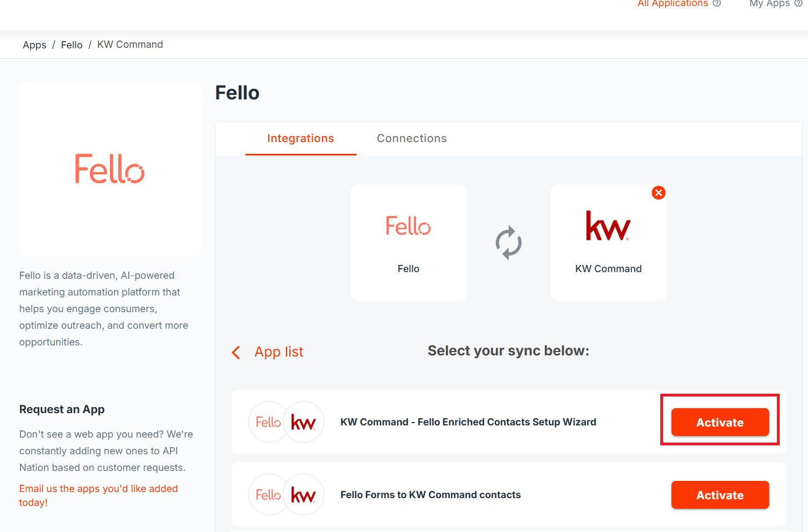
Task: Click the back chevron beside App list
Action: 236,353
